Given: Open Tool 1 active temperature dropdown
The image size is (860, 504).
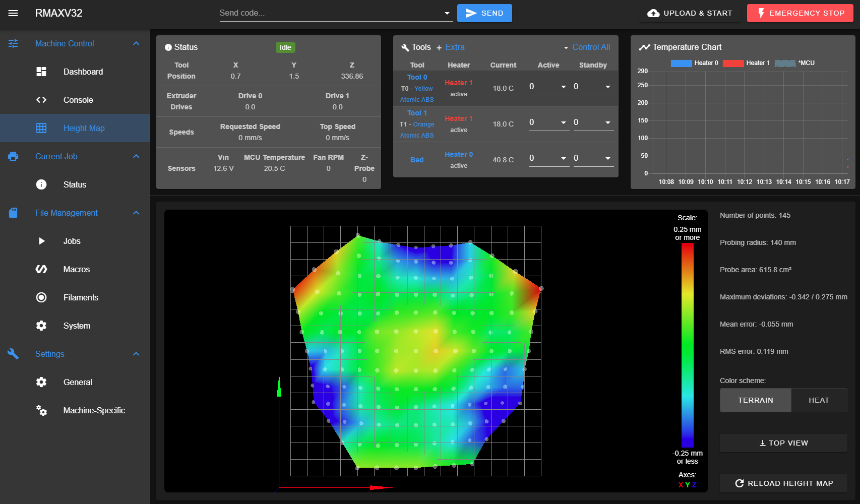Looking at the screenshot, I should 564,122.
